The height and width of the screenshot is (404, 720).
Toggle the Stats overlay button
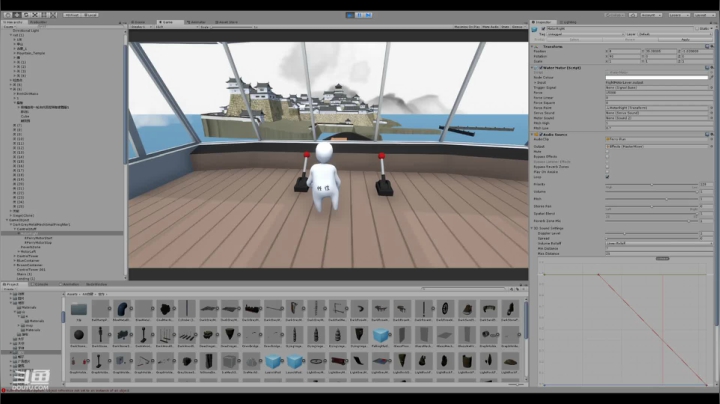[x=505, y=27]
